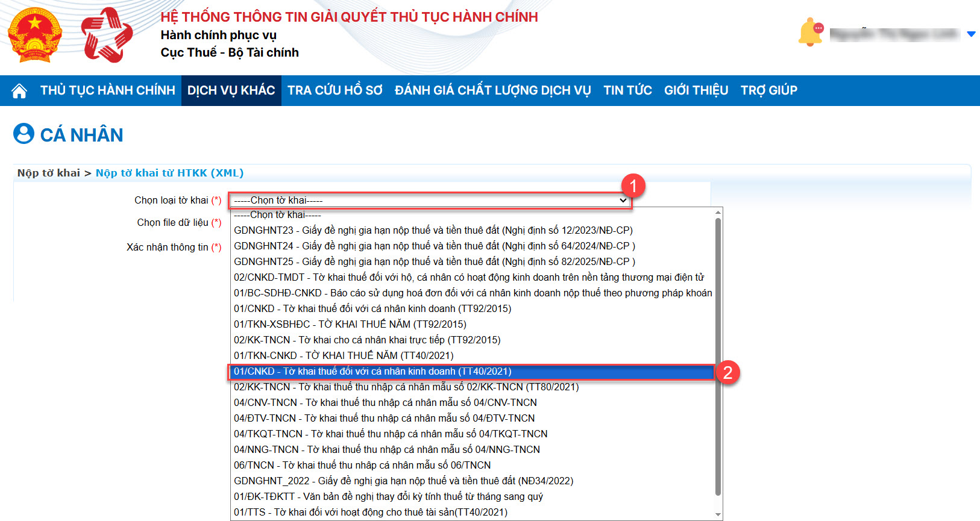
Task: Click the dropdown list scrollbar thumb
Action: [718, 355]
